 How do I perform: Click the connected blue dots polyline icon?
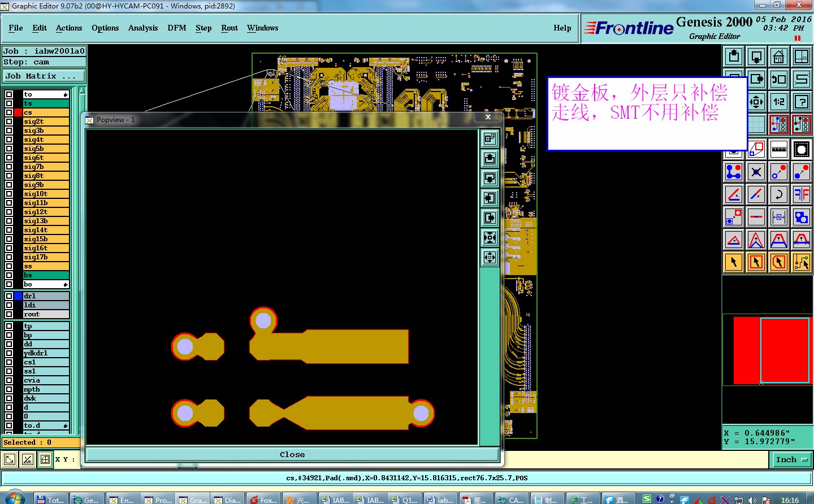click(734, 172)
